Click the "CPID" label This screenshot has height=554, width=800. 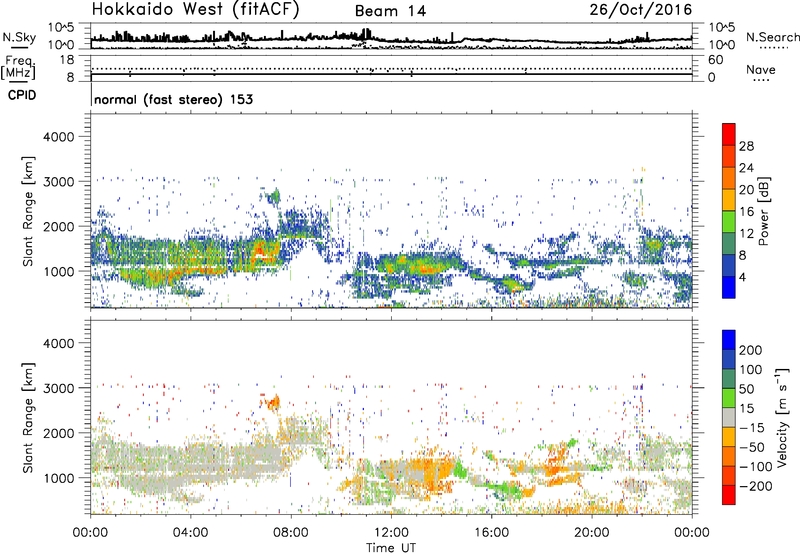tap(22, 95)
